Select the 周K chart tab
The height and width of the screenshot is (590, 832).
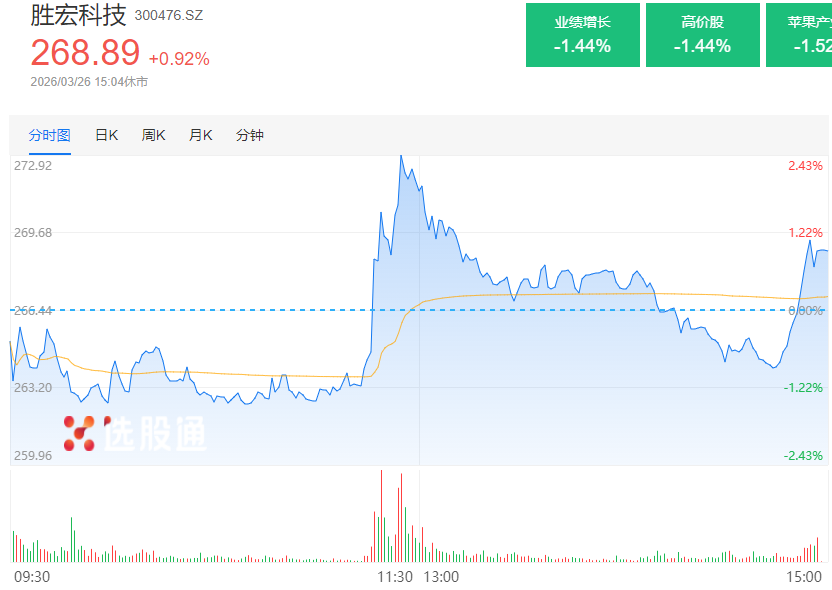[153, 135]
